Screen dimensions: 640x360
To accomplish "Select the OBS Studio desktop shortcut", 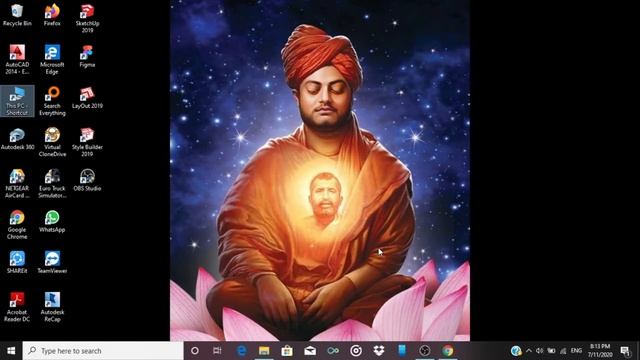I will pos(87,180).
